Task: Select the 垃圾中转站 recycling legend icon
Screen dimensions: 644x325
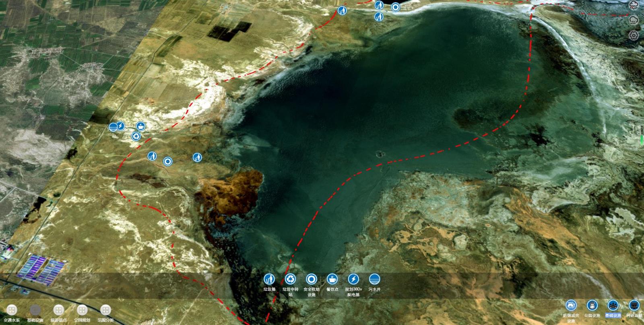Action: coord(290,279)
